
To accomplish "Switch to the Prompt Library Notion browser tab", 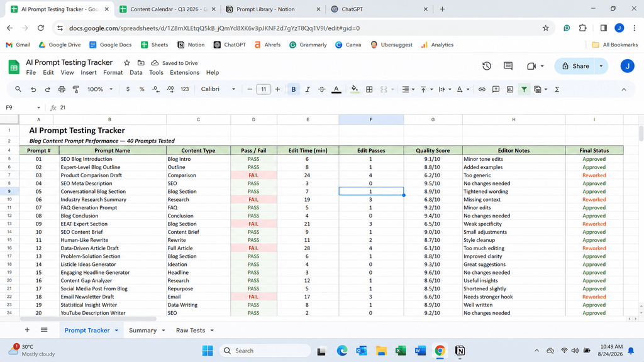I will click(273, 9).
